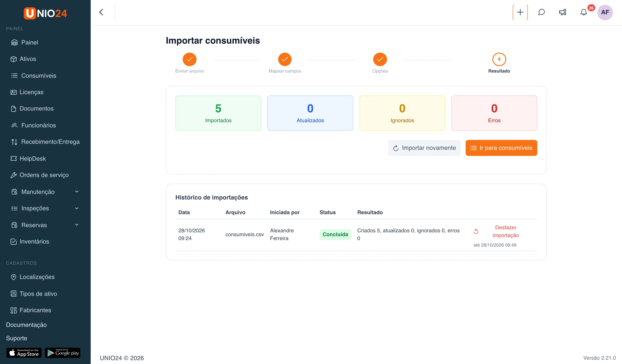Viewport: 622px width, 364px height.
Task: Open the Suporte link
Action: [x=17, y=338]
